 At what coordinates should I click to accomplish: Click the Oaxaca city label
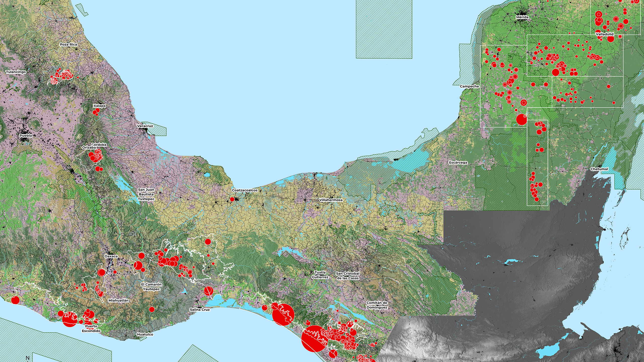[x=111, y=256]
